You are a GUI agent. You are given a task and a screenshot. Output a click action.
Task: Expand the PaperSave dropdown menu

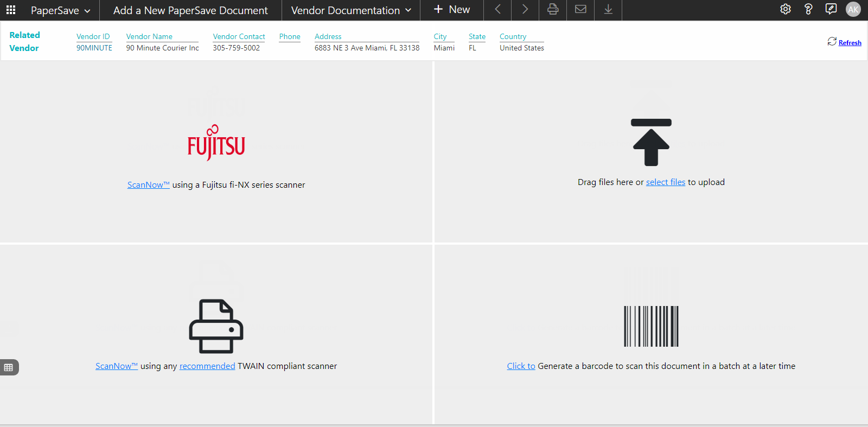[60, 10]
